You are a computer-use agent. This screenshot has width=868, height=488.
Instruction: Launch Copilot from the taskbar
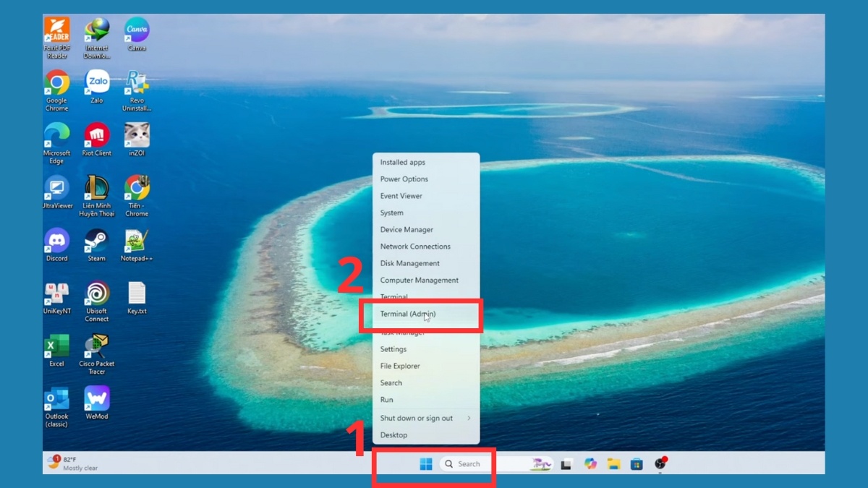click(591, 464)
